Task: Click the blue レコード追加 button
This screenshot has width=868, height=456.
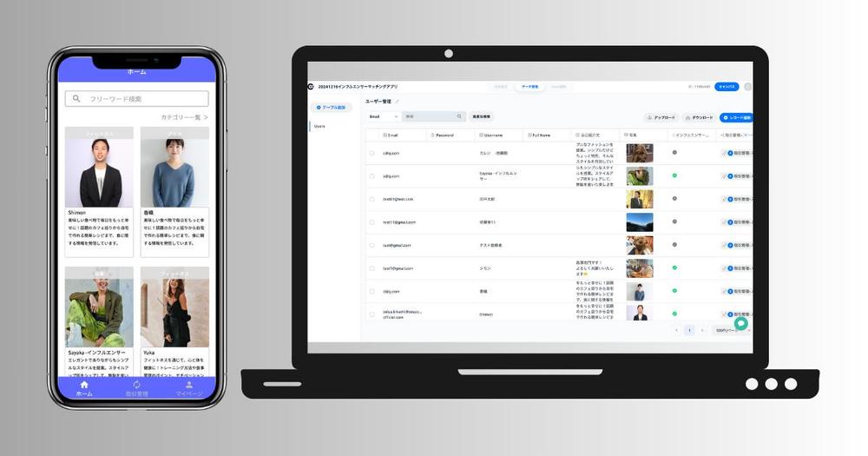Action: [736, 117]
